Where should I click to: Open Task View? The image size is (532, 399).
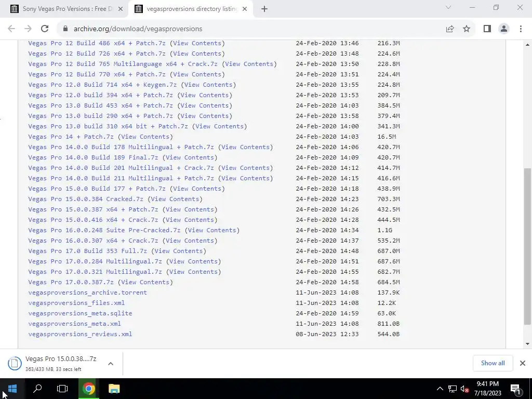click(x=62, y=389)
